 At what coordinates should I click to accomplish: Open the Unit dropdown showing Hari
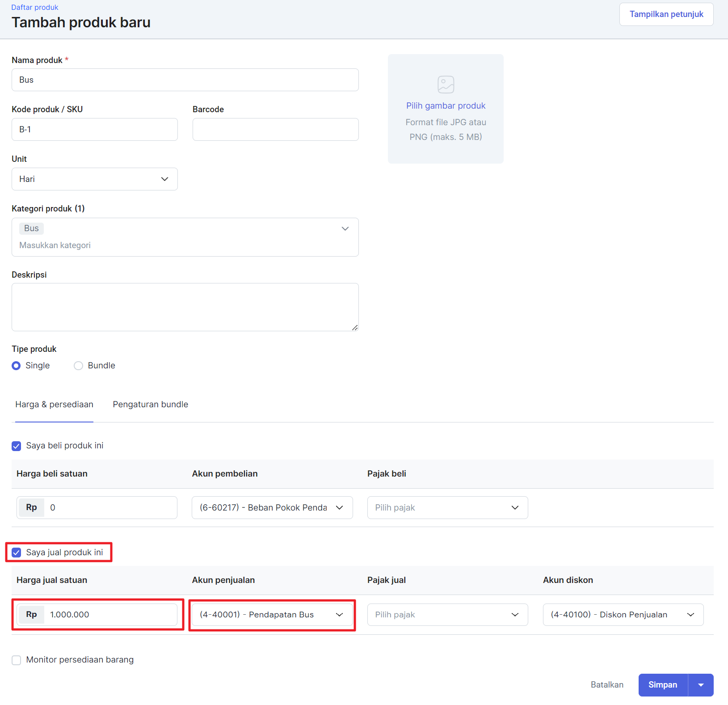pos(95,179)
